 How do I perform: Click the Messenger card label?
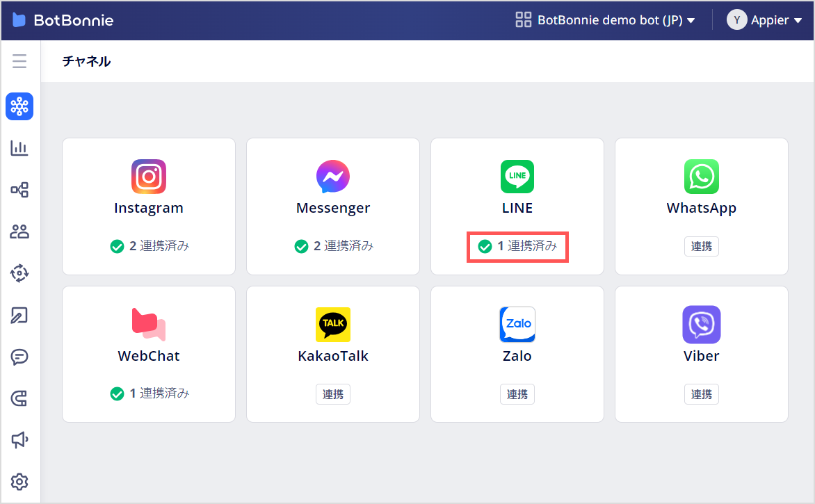(333, 209)
